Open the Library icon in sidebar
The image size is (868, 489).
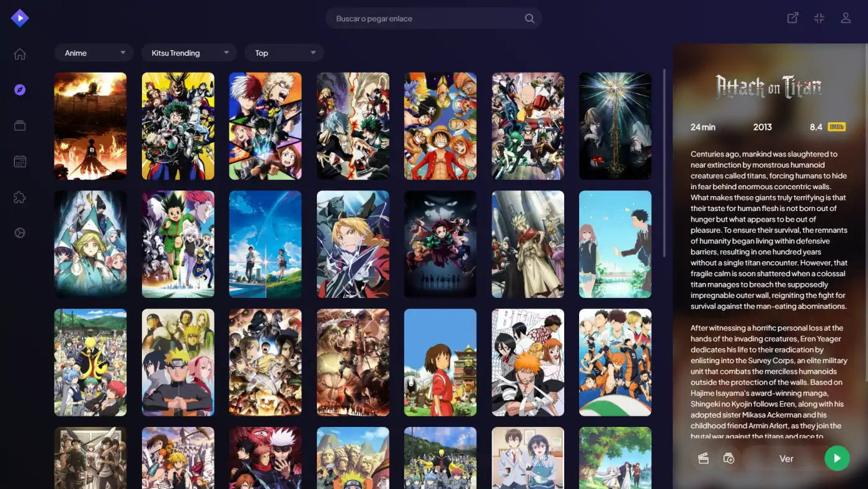[20, 125]
